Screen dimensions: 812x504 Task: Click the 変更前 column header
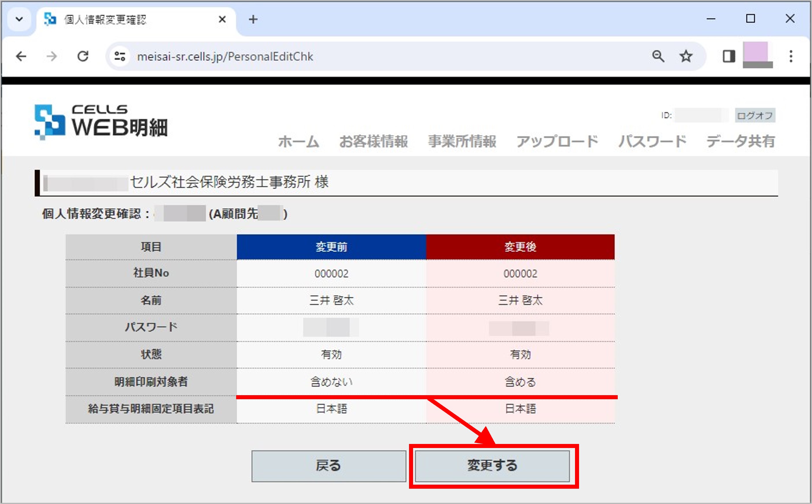[331, 247]
